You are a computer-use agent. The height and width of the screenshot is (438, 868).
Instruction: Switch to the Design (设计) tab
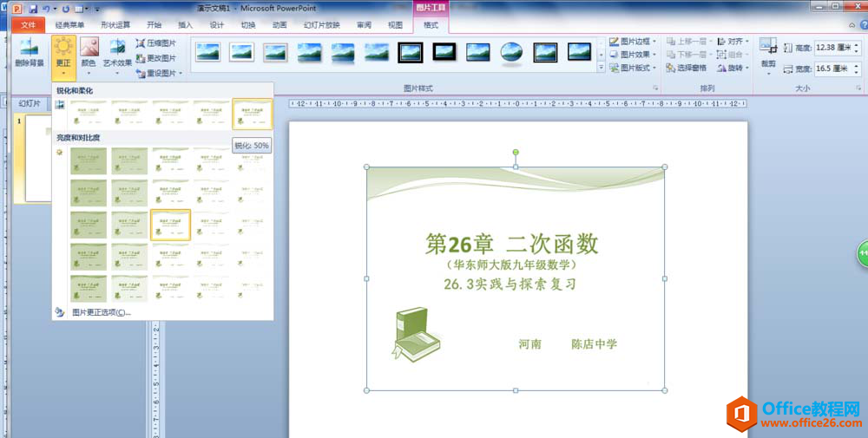[x=216, y=25]
